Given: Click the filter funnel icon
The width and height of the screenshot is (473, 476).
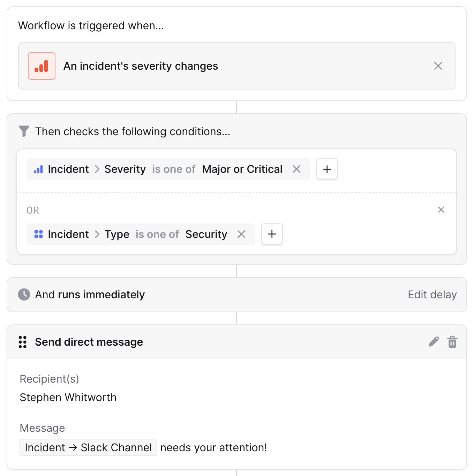Looking at the screenshot, I should click(x=24, y=131).
